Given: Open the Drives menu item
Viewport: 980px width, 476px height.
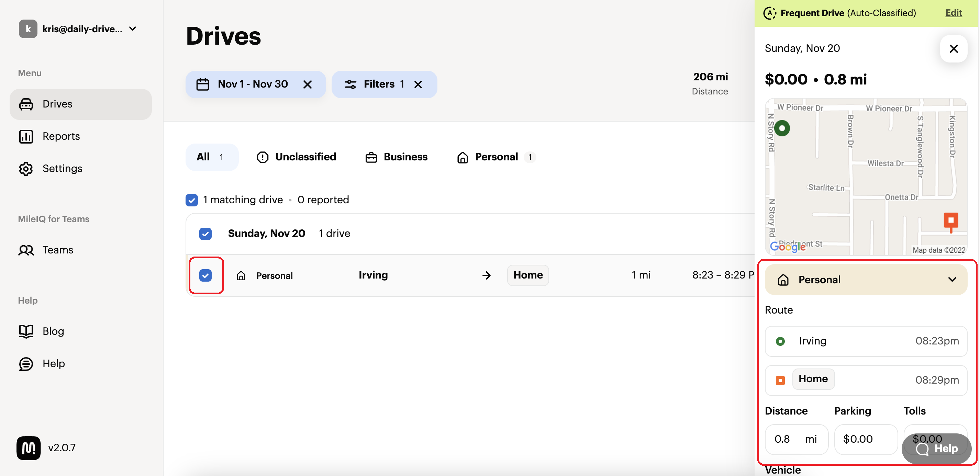Looking at the screenshot, I should (81, 104).
